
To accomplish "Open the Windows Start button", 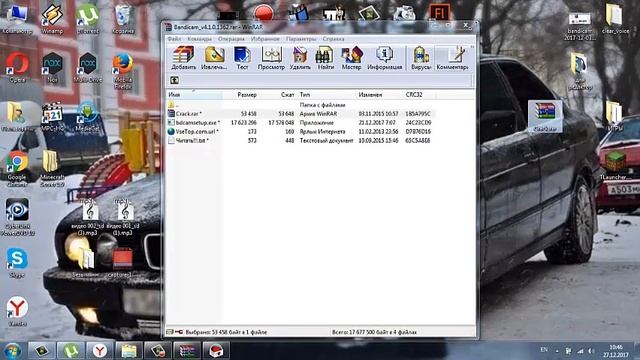I will pos(12,351).
